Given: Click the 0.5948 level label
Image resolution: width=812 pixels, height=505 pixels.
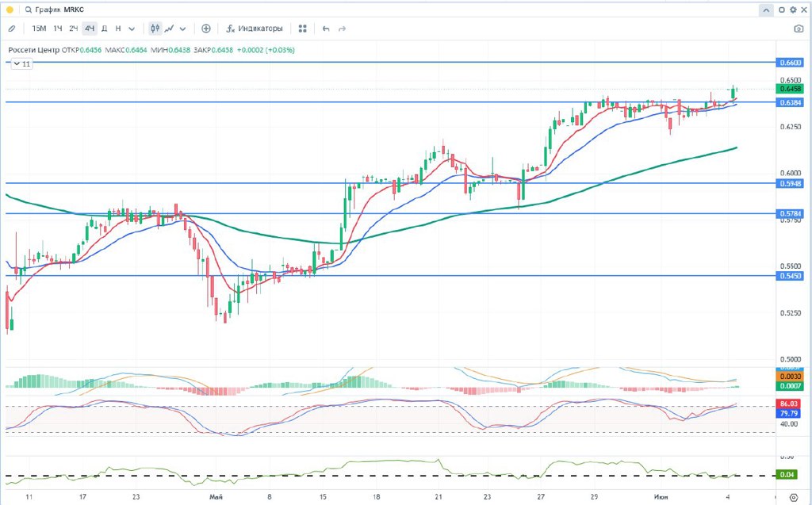Looking at the screenshot, I should coord(791,183).
